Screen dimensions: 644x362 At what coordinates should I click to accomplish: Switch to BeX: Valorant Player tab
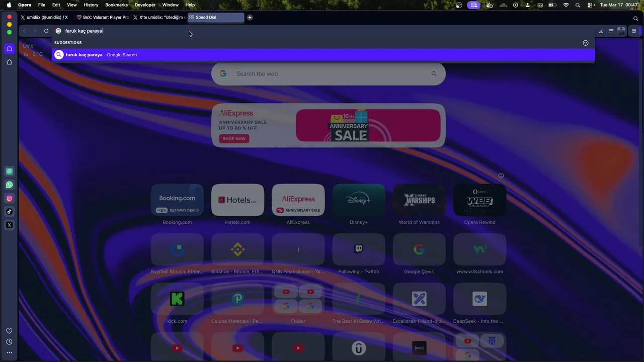[103, 17]
